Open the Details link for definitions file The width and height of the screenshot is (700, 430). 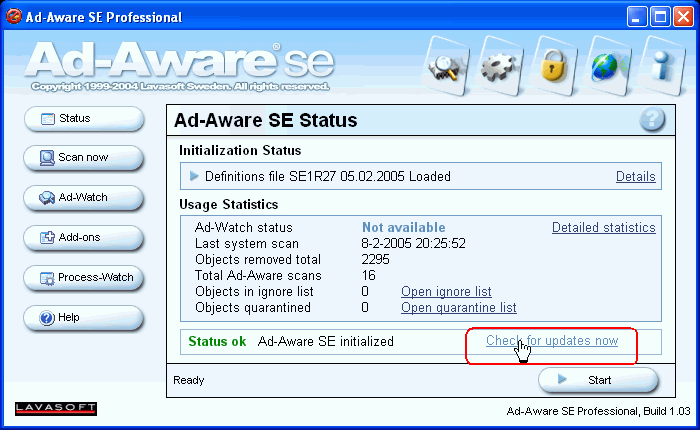[x=636, y=176]
